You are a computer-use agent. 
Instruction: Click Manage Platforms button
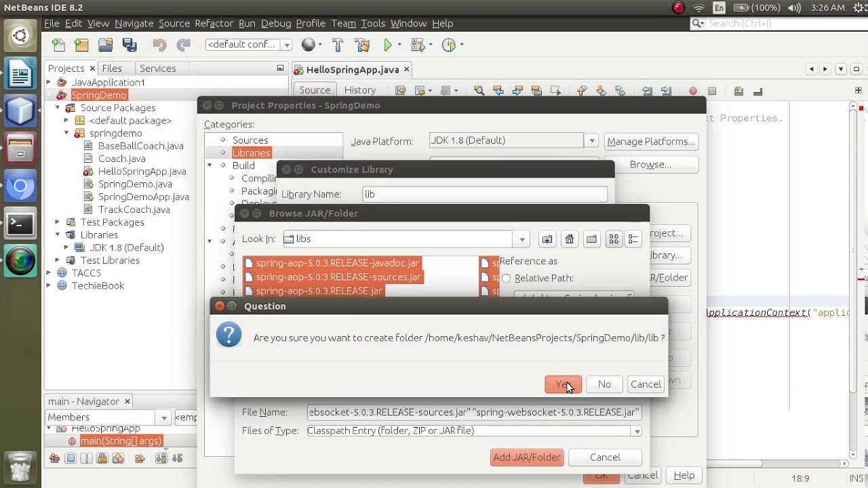[x=651, y=142]
